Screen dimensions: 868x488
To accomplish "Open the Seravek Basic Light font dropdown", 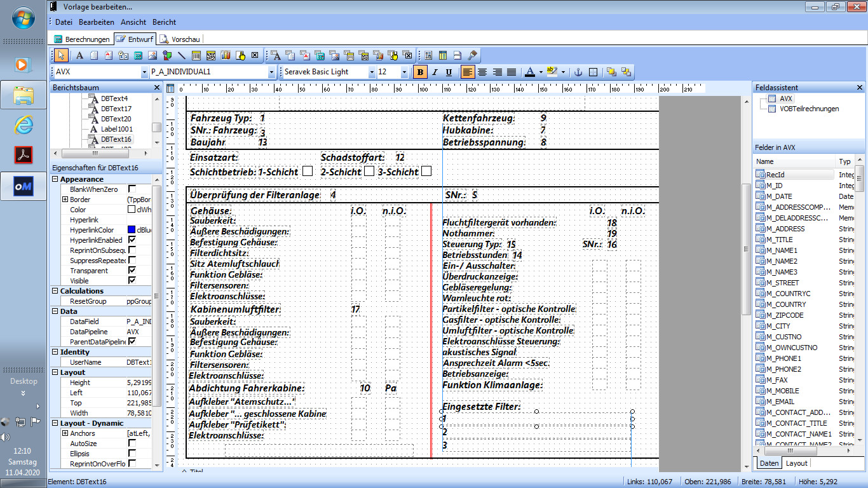I will pyautogui.click(x=372, y=72).
